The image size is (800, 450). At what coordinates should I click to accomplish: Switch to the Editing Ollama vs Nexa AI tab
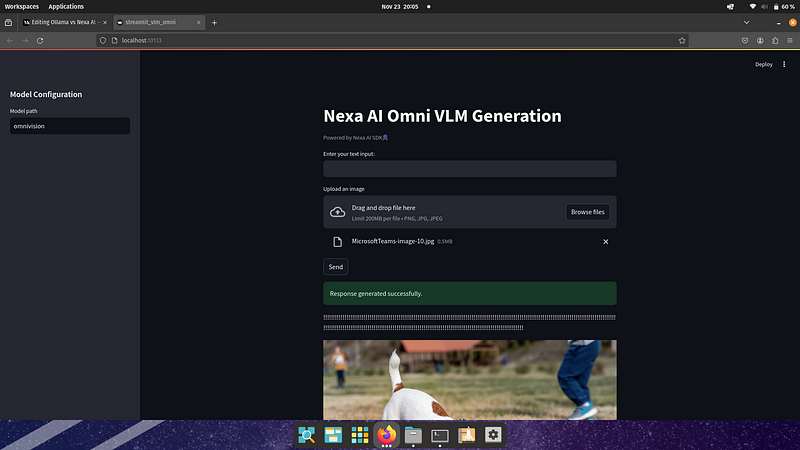[x=62, y=22]
